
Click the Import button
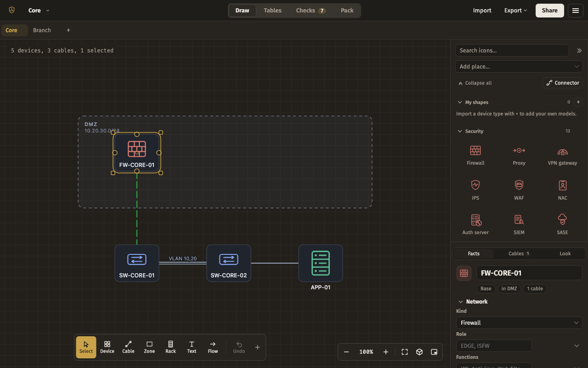482,11
